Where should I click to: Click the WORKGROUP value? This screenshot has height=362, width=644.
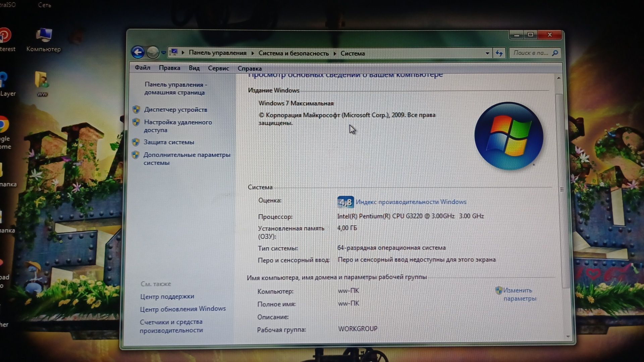tap(358, 329)
